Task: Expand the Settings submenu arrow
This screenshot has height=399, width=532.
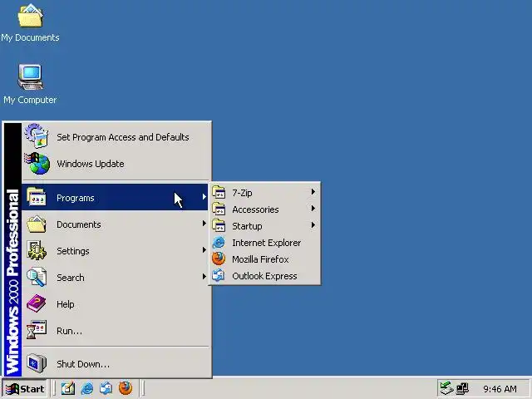Action: coord(204,250)
